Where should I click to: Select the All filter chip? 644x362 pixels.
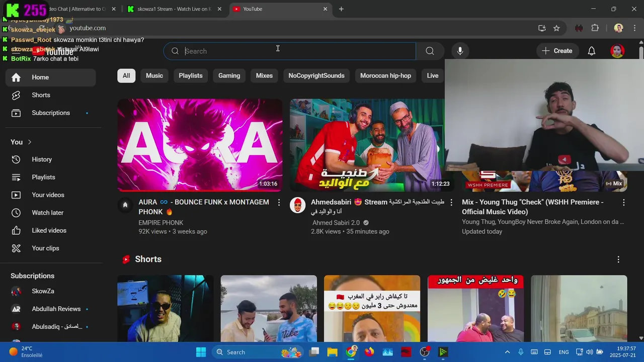tap(126, 75)
